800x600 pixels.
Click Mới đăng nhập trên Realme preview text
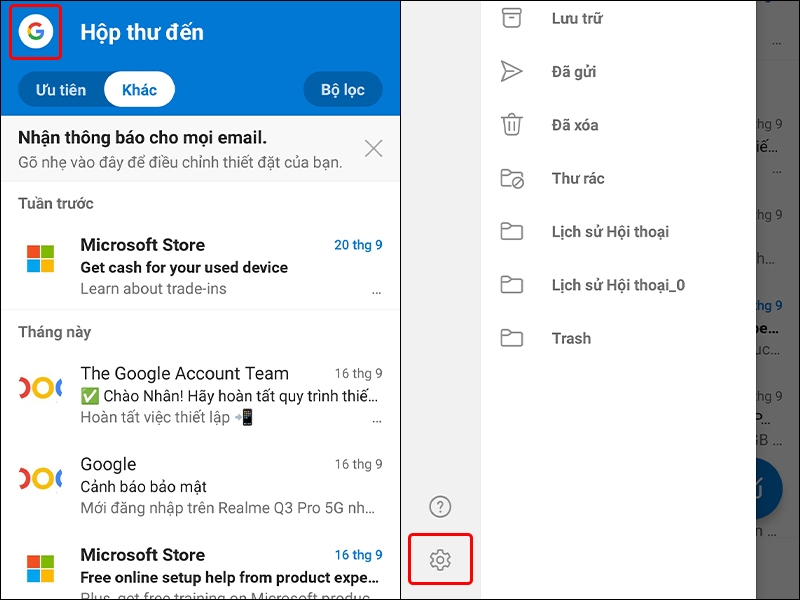(228, 508)
